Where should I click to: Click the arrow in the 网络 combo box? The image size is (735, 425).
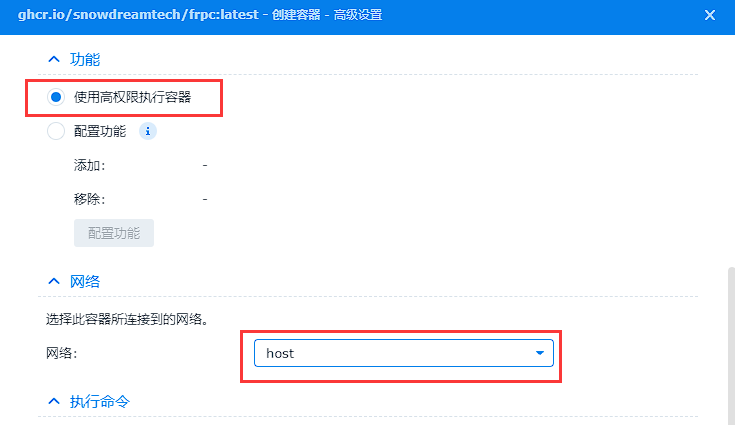540,353
